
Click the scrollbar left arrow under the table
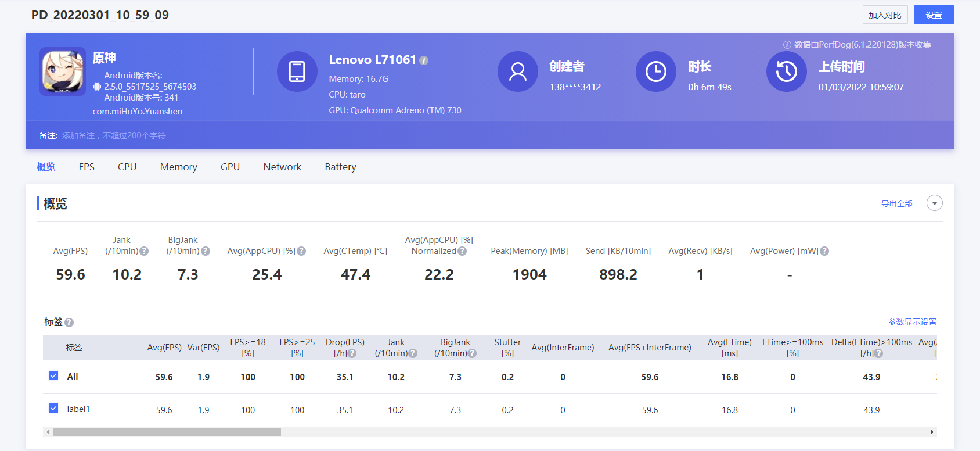click(48, 432)
